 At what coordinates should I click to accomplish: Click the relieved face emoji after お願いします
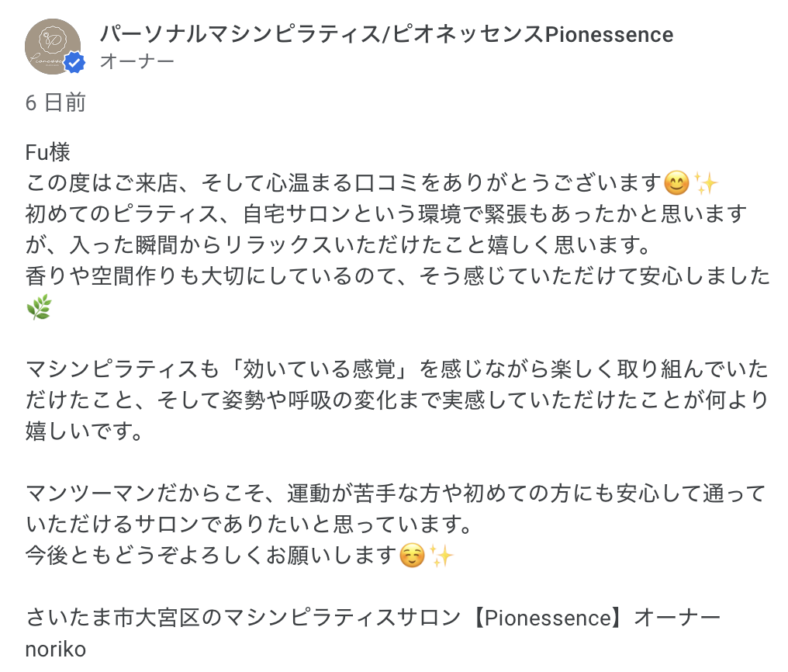411,556
